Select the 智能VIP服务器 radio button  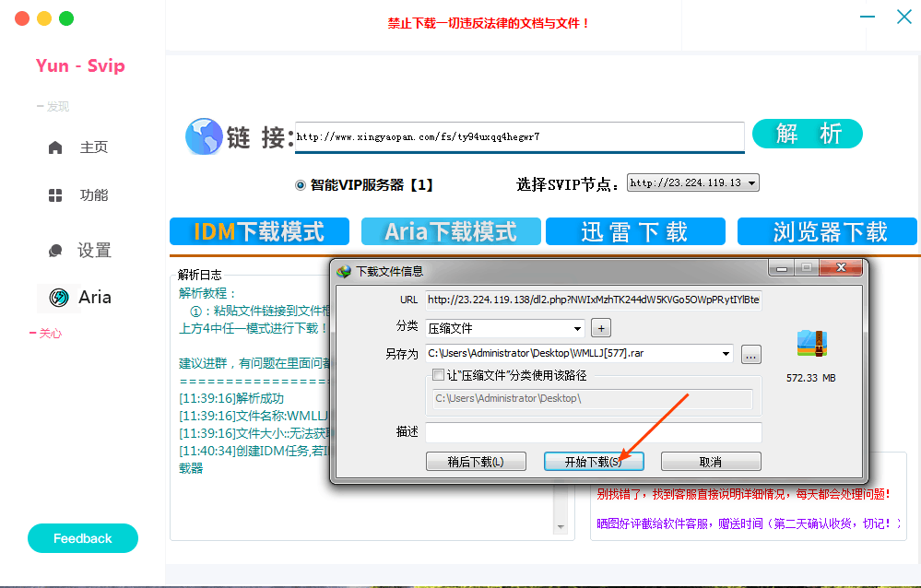tap(301, 185)
